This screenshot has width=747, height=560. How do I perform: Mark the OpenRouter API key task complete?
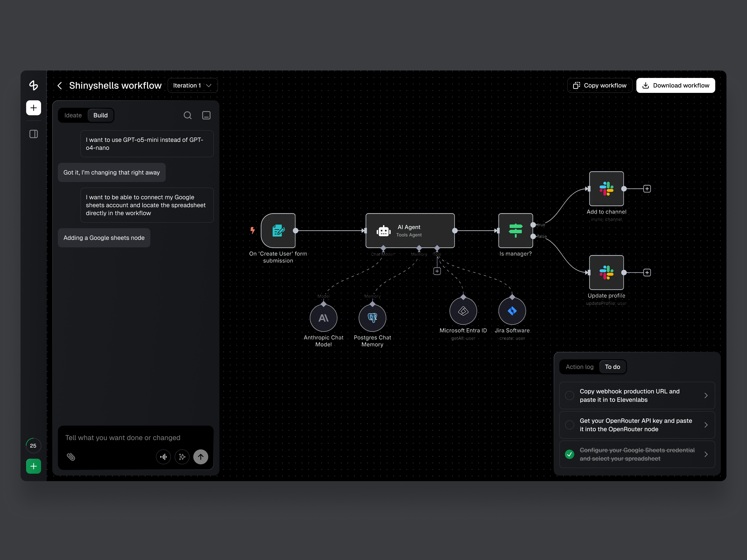click(569, 425)
